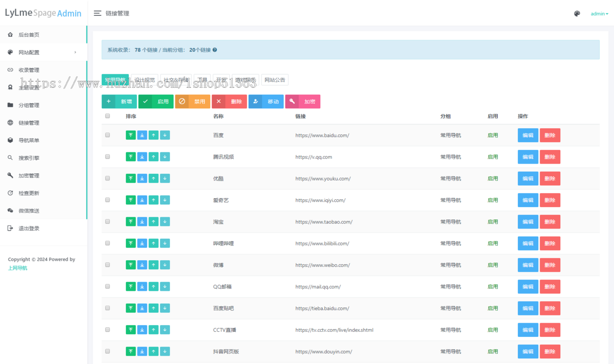Open 后台首页 via the home icon
Image resolution: width=614 pixels, height=364 pixels.
(10, 35)
